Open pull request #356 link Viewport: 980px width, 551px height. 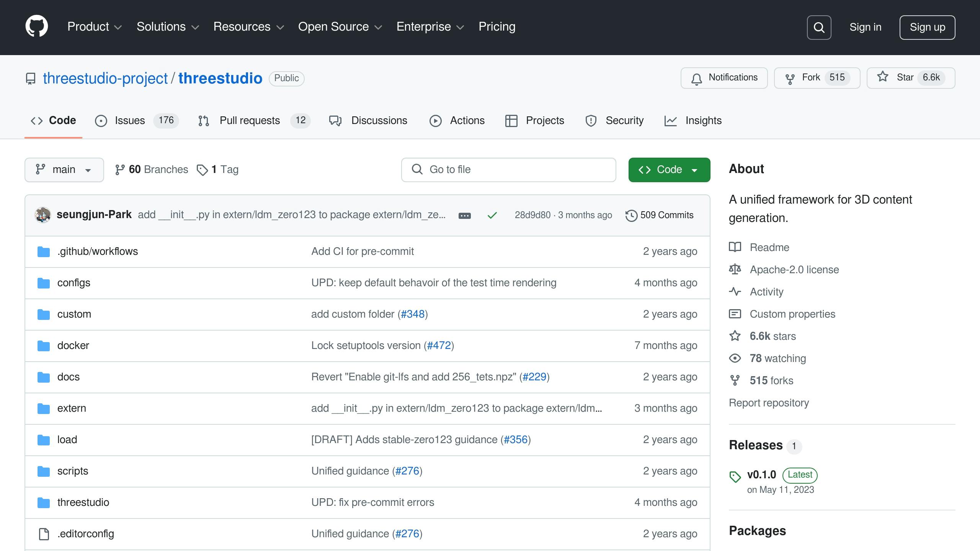[x=516, y=440]
